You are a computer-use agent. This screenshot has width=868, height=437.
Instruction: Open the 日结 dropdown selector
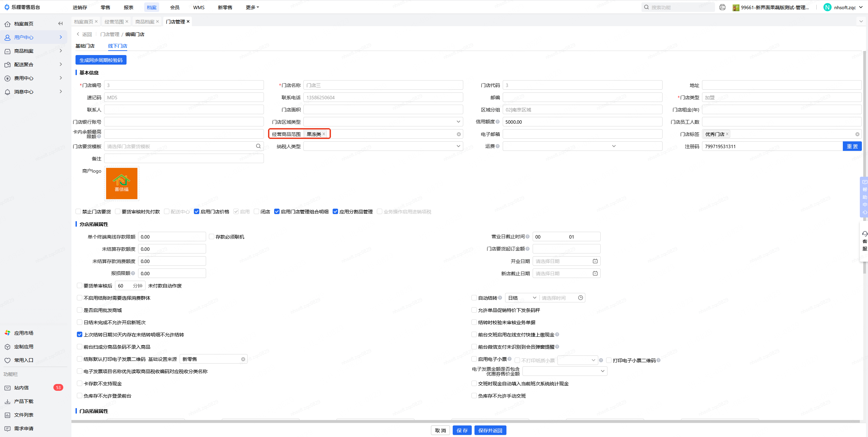522,298
